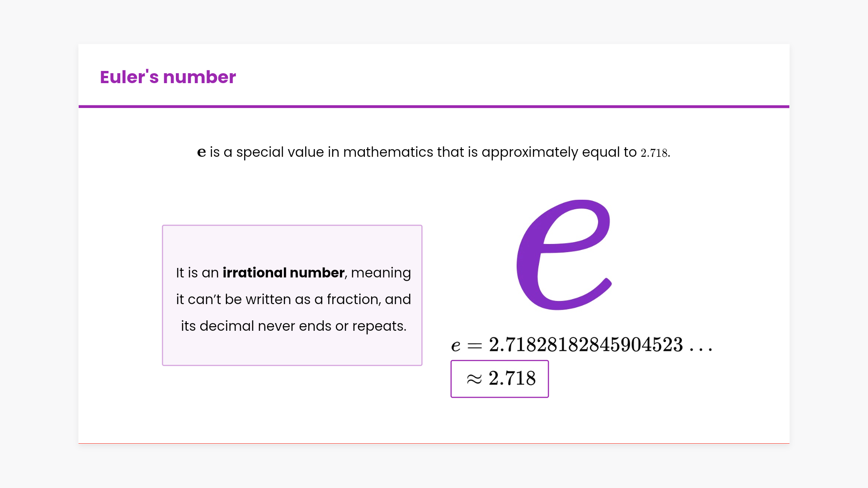Viewport: 868px width, 488px height.
Task: Click the "≈" symbol inside the purple box
Action: pyautogui.click(x=474, y=379)
